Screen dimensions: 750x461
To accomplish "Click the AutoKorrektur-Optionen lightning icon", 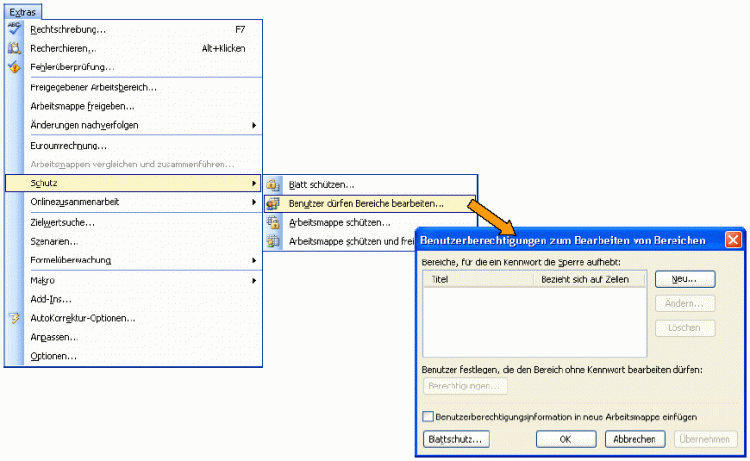I will [14, 318].
